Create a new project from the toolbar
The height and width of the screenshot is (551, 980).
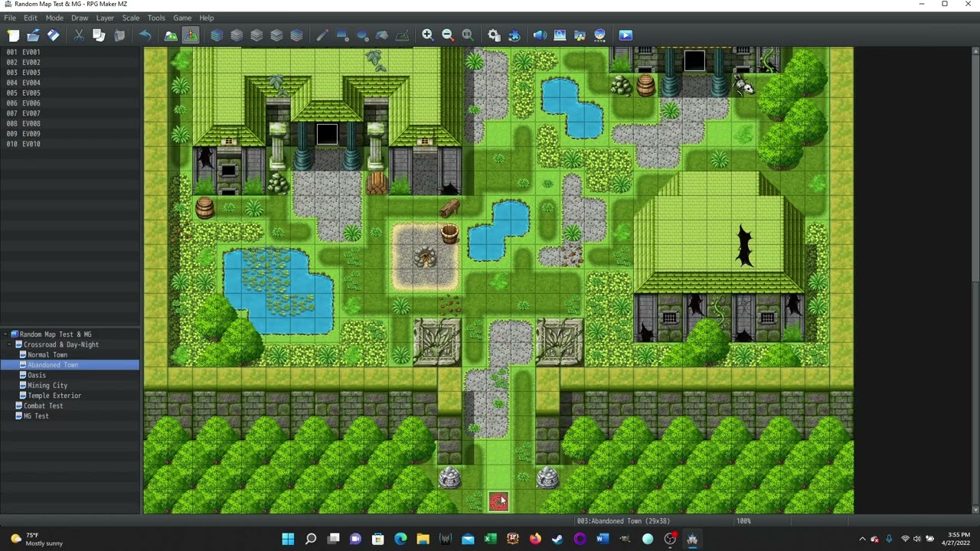coord(13,35)
